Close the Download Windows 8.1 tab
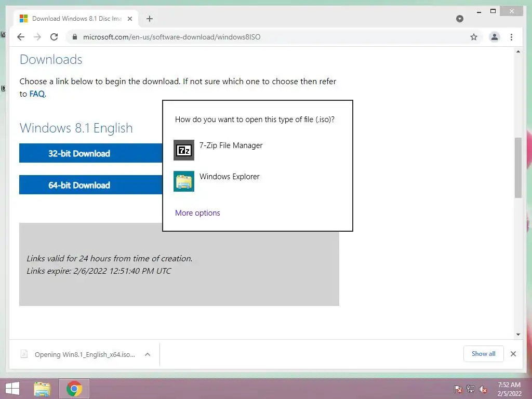The width and height of the screenshot is (532, 399). [x=129, y=19]
